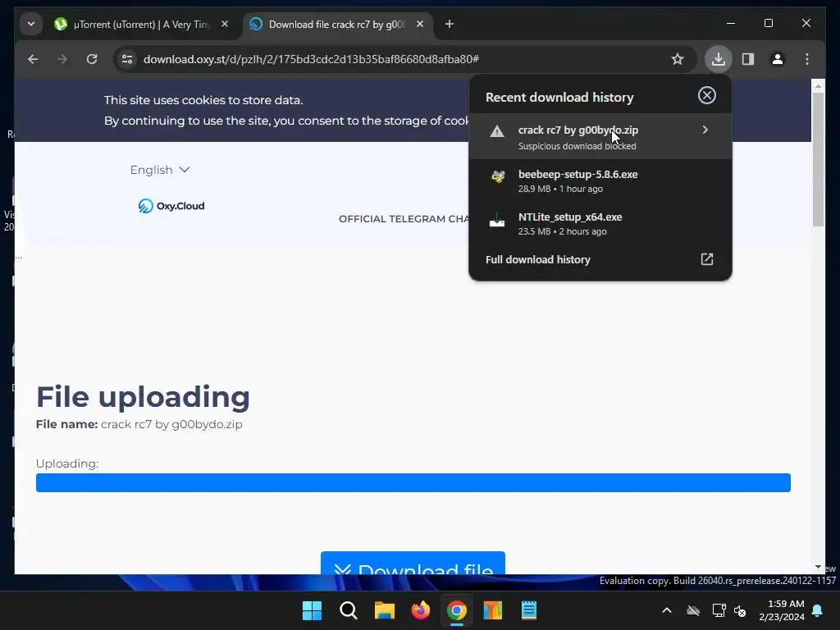The height and width of the screenshot is (630, 840).
Task: Open Full download history
Action: 600,259
